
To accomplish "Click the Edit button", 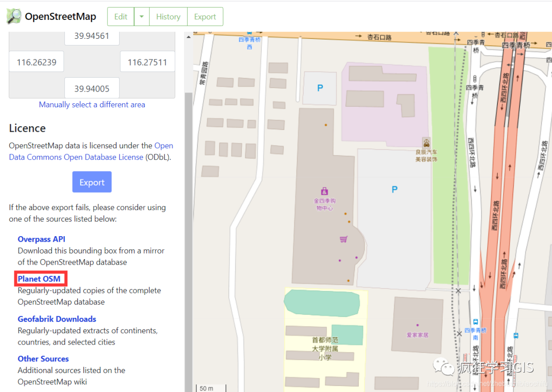I will (x=121, y=16).
